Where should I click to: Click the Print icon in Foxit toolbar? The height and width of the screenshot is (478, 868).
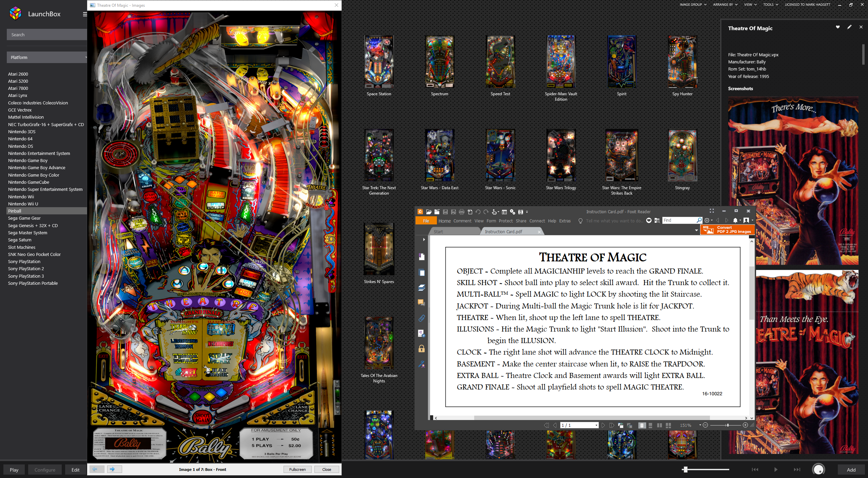coord(462,212)
